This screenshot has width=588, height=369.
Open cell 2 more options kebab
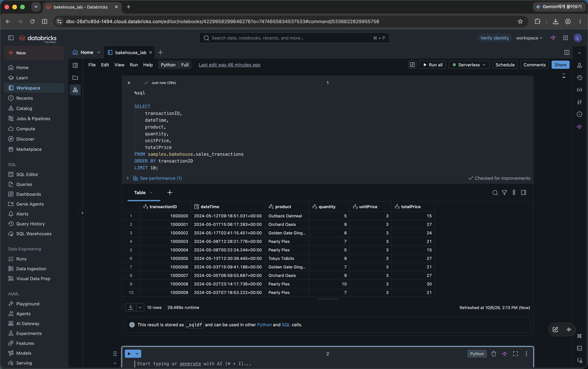526,354
